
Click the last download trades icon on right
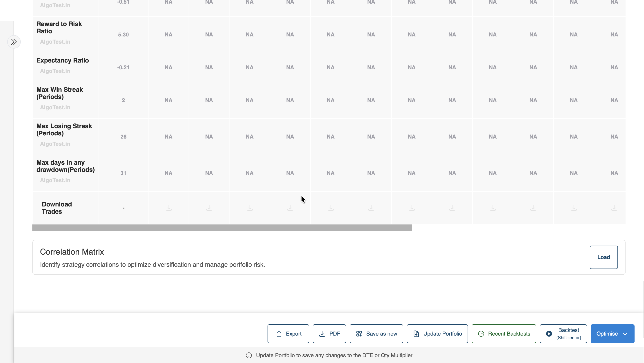pos(614,208)
